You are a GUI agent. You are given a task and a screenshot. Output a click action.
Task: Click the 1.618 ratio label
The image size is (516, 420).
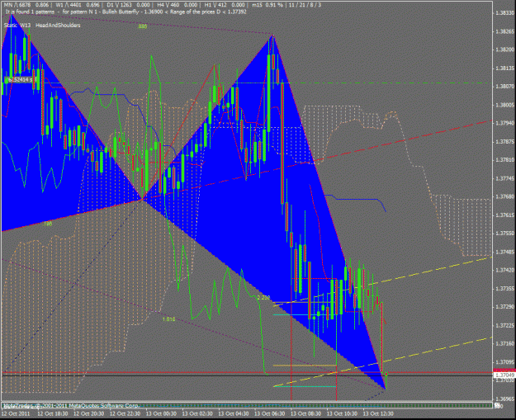168,319
